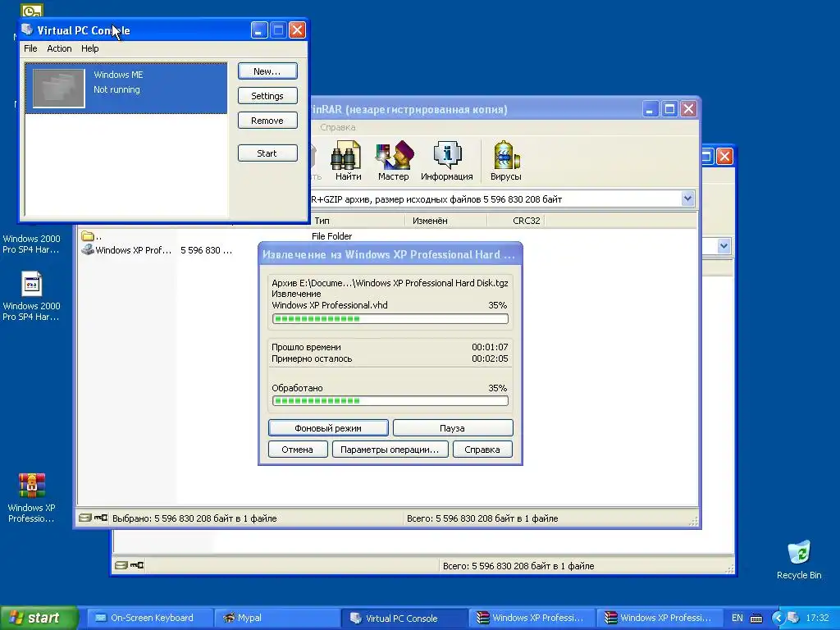Open the File menu in Virtual PC Console
The width and height of the screenshot is (840, 630).
click(30, 48)
